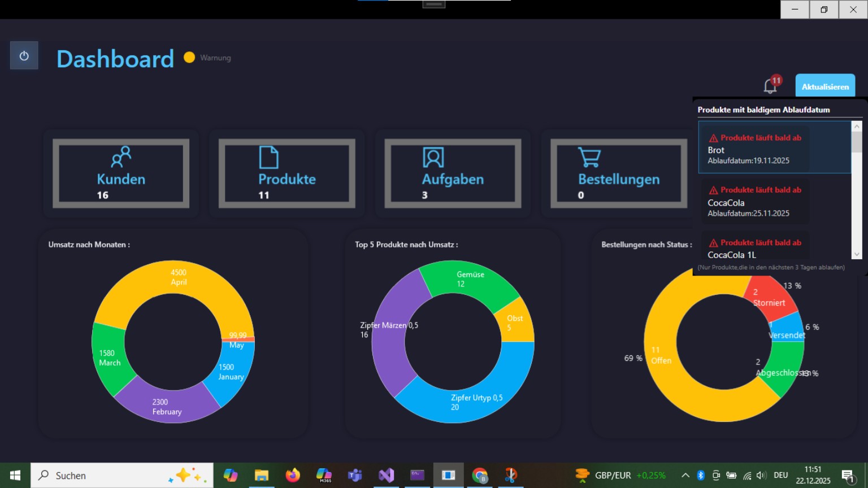The width and height of the screenshot is (868, 488).
Task: Launch Google Chrome from the taskbar
Action: pyautogui.click(x=480, y=475)
